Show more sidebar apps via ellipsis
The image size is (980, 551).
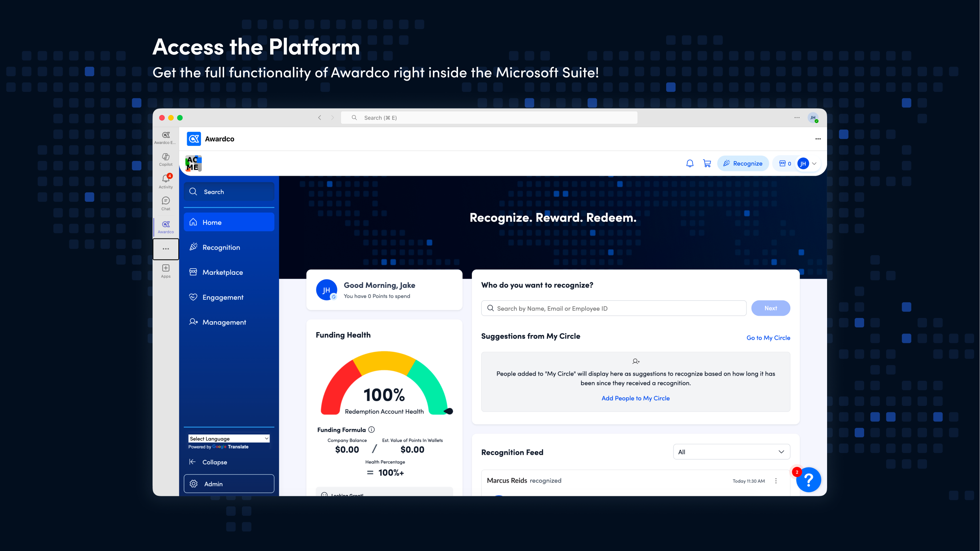click(166, 249)
